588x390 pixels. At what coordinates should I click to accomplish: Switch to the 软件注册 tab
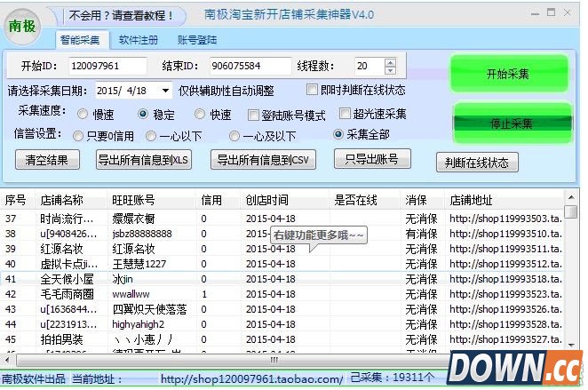coord(139,40)
